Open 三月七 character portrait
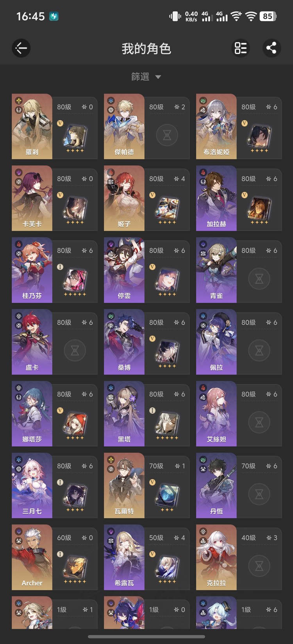Screen dimensions: 293x644 pyautogui.click(x=32, y=486)
